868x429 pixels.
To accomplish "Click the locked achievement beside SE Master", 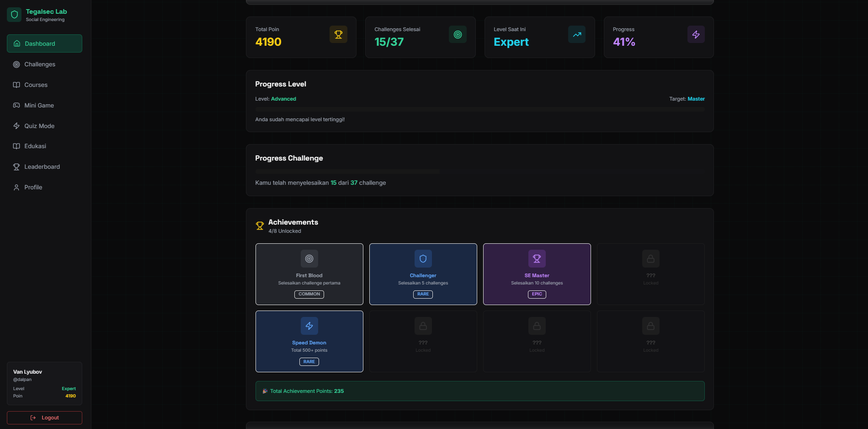I will pos(650,274).
